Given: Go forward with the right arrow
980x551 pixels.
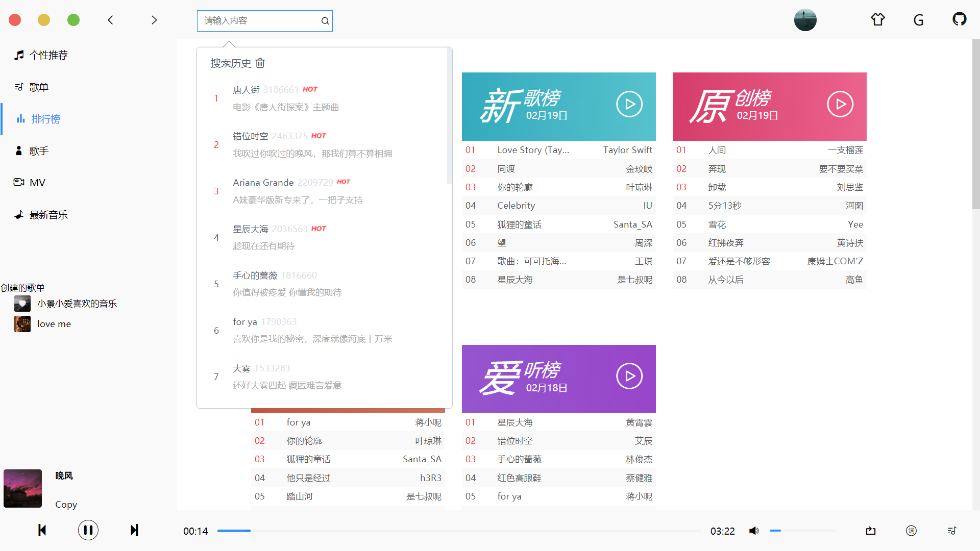Looking at the screenshot, I should coord(154,20).
